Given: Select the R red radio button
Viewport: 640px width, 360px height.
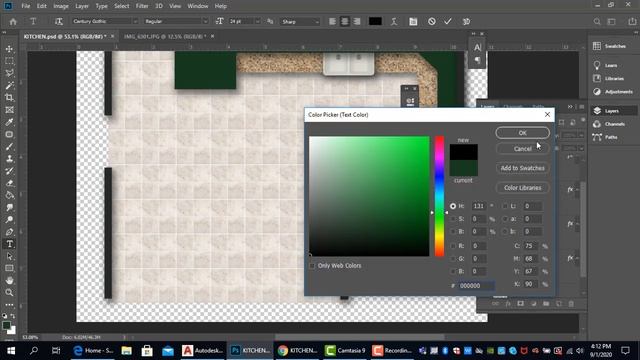Looking at the screenshot, I should 453,246.
